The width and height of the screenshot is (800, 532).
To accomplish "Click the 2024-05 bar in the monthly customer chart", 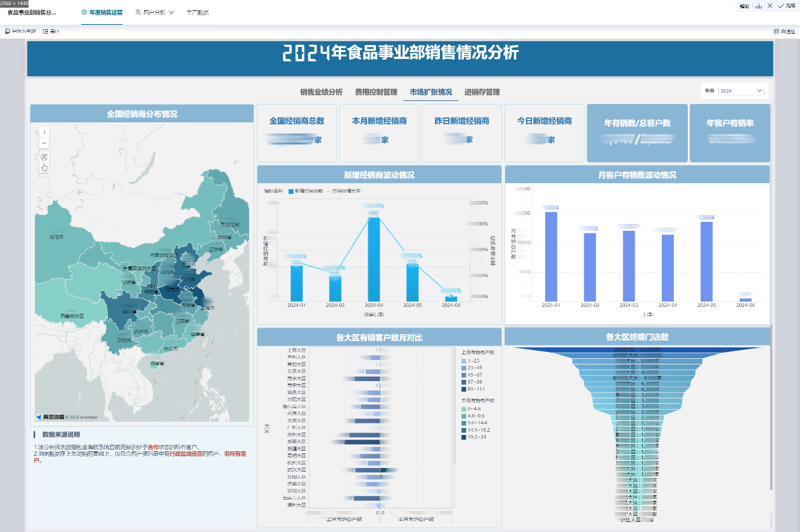I will click(706, 262).
